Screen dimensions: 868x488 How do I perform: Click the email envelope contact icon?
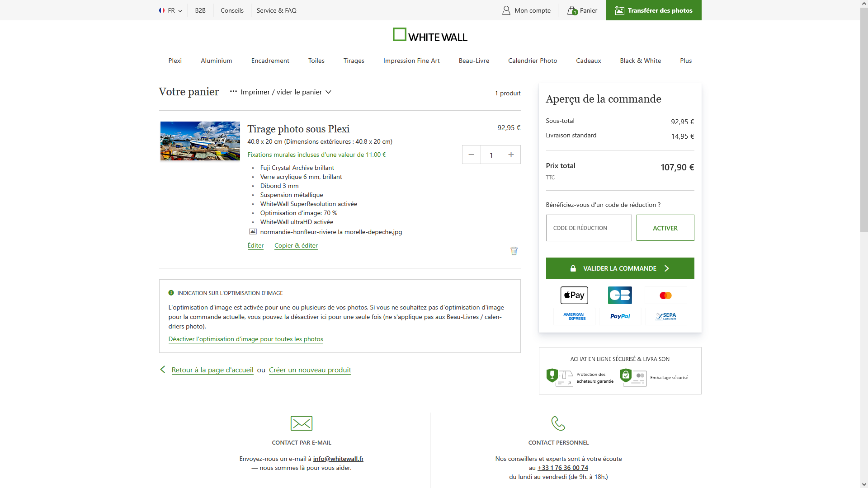tap(302, 423)
